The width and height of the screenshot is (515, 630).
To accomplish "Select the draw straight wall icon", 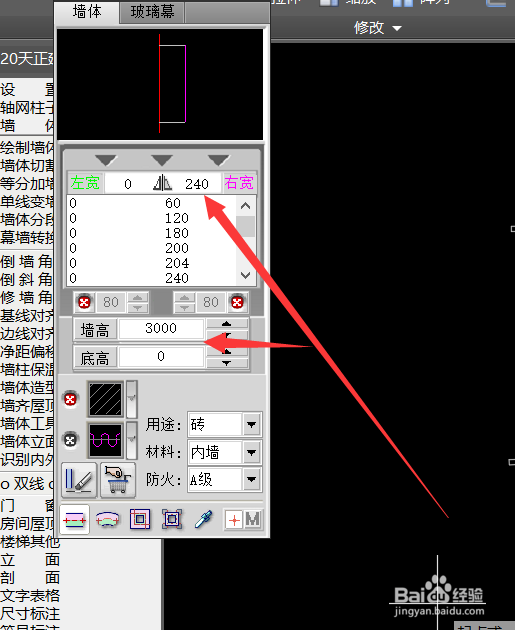I will pos(75,520).
